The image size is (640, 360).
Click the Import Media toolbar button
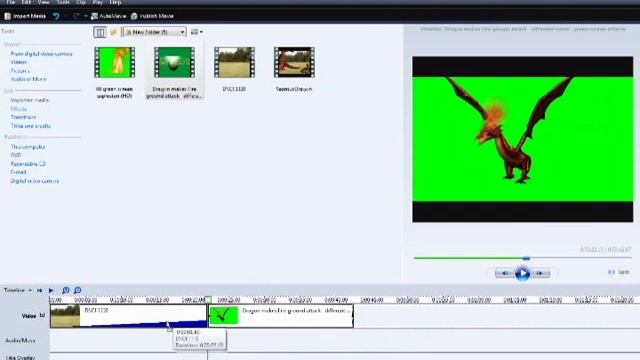pos(25,16)
